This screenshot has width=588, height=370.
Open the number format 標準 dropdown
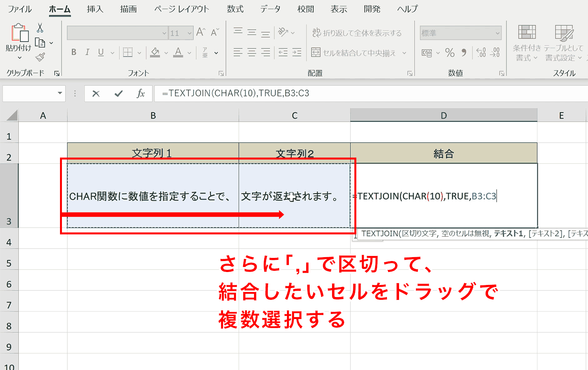point(497,33)
